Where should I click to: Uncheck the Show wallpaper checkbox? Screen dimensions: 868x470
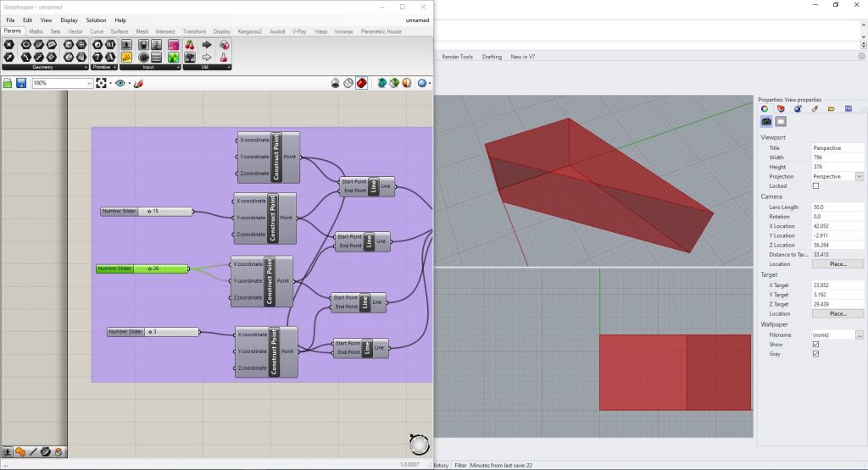tap(815, 345)
